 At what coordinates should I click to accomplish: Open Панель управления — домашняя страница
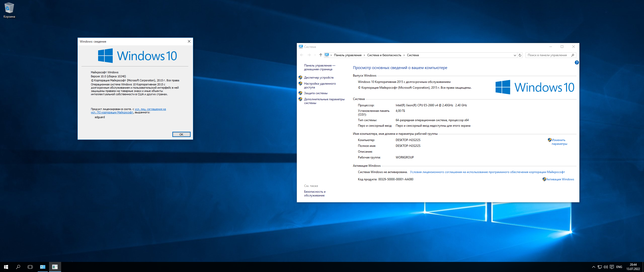(319, 67)
